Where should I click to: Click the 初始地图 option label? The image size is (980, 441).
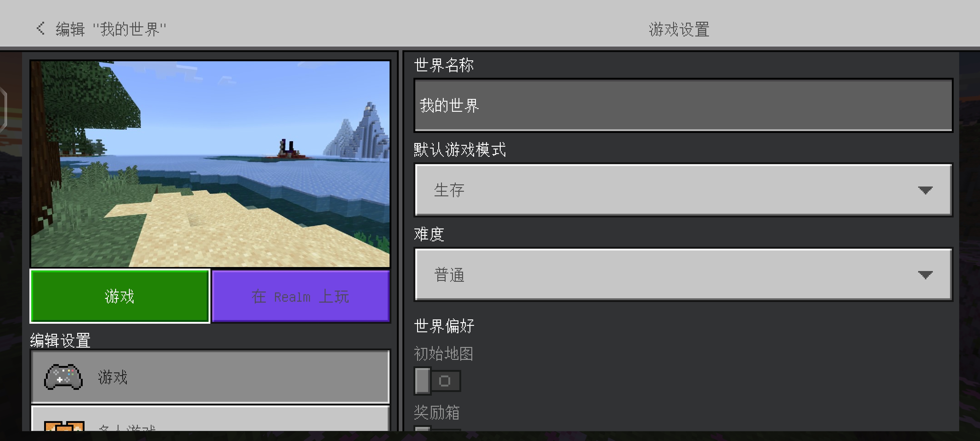pos(443,353)
